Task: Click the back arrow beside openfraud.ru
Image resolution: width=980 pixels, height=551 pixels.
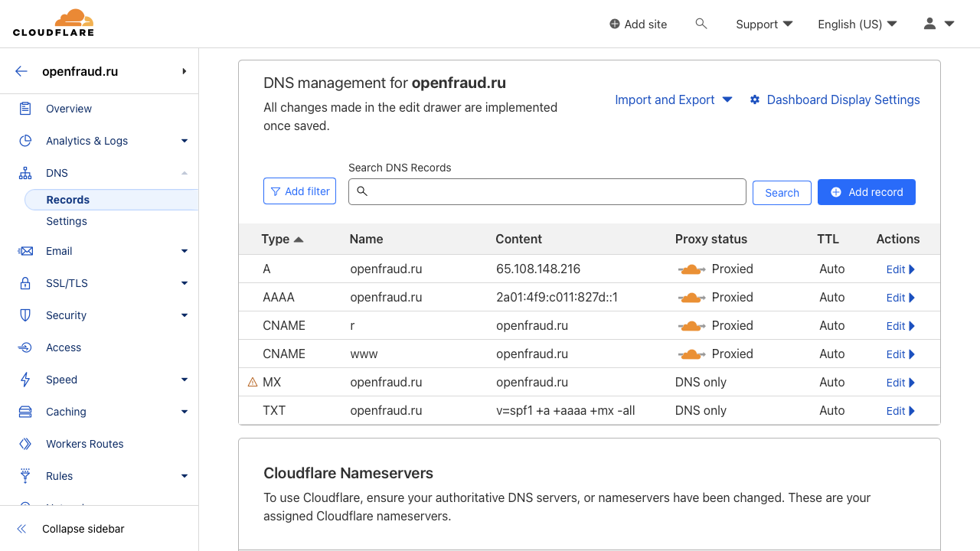Action: (x=21, y=71)
